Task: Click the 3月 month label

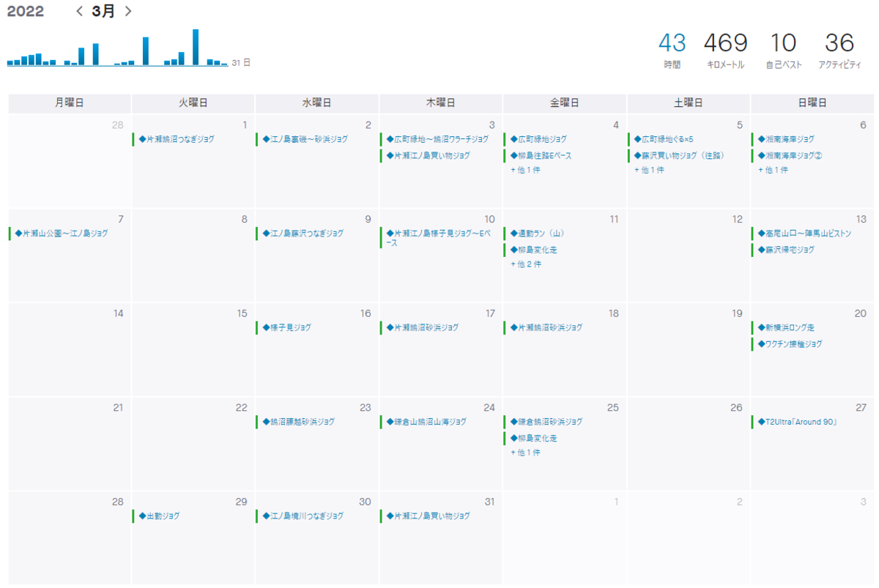Action: coord(104,12)
